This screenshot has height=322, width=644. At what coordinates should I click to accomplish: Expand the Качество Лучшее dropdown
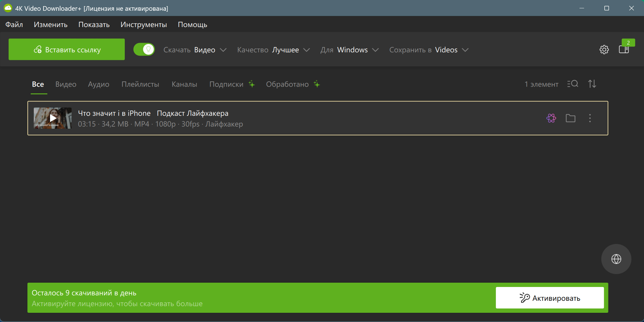(273, 50)
